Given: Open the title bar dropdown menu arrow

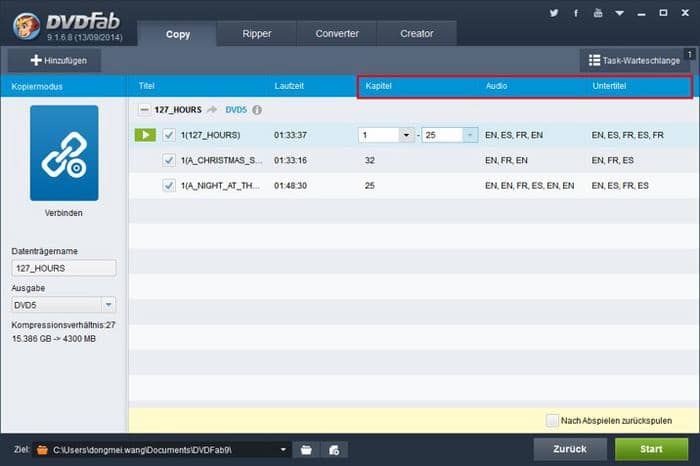Looking at the screenshot, I should click(x=620, y=13).
